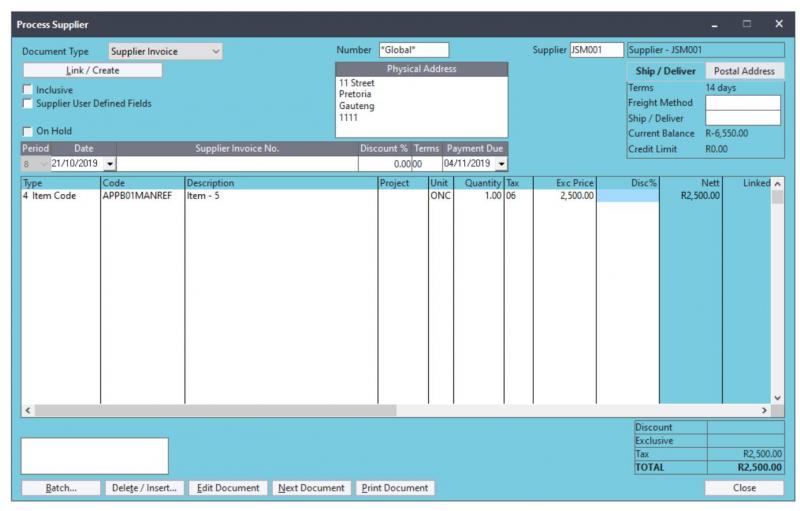Go to Next Document
Screen dimensions: 800x511
311,488
